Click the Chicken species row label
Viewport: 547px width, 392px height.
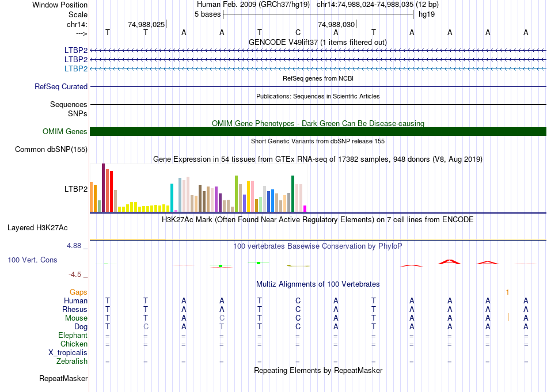[74, 344]
